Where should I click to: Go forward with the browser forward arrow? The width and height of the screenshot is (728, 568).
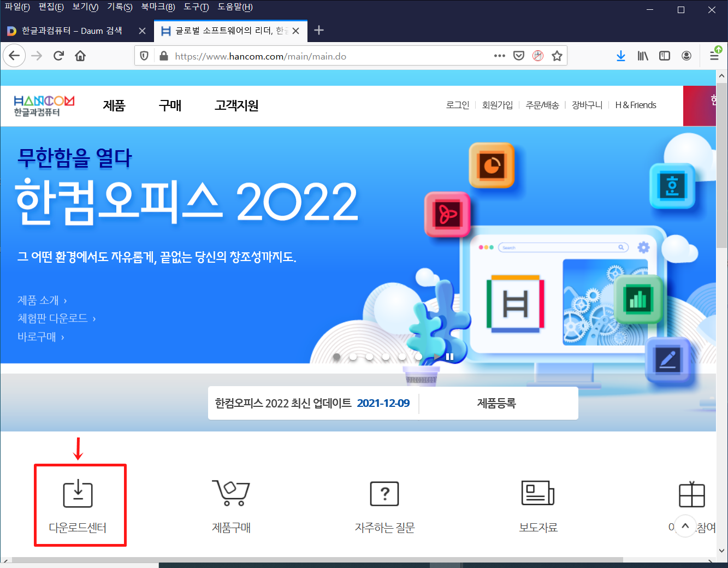coord(37,56)
